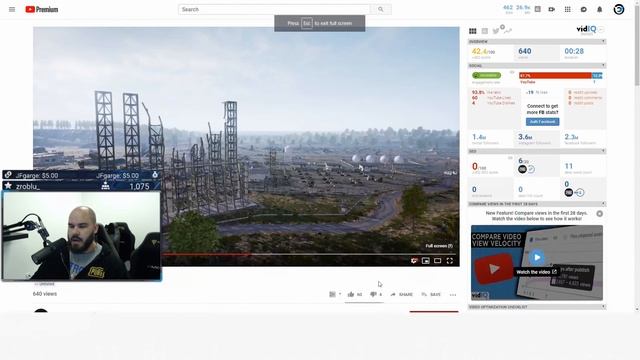Click the 2.3M Facebook followers stat
This screenshot has width=640, height=360.
point(571,137)
